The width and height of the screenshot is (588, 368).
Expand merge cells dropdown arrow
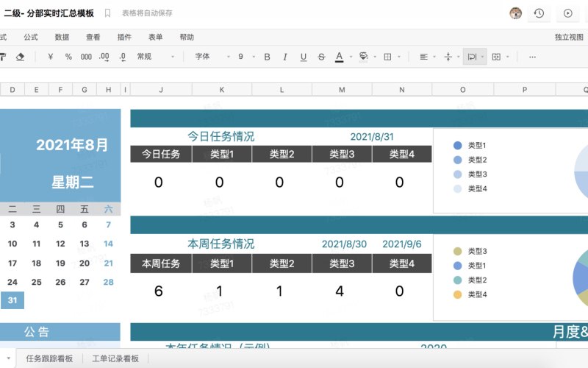point(507,57)
